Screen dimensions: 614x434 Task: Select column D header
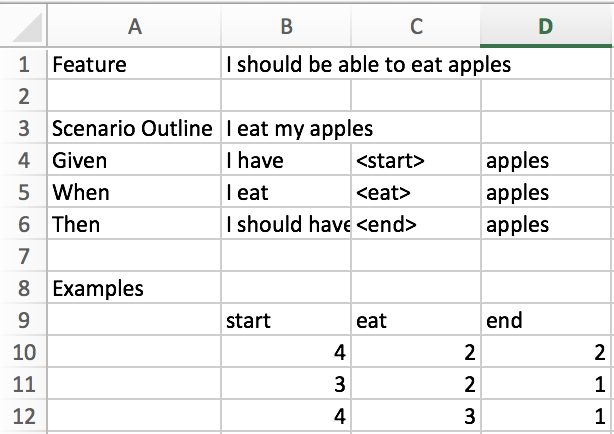(546, 27)
